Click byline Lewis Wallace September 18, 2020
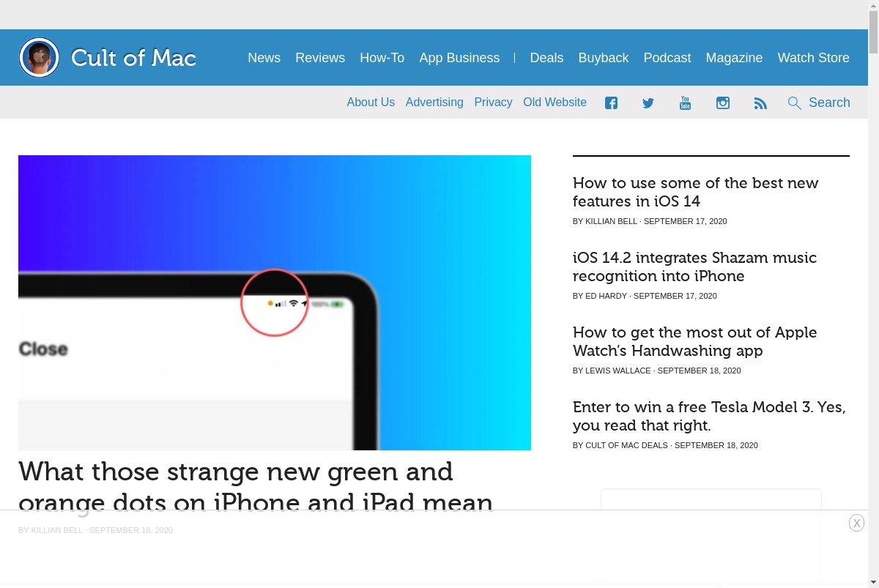 pyautogui.click(x=656, y=371)
